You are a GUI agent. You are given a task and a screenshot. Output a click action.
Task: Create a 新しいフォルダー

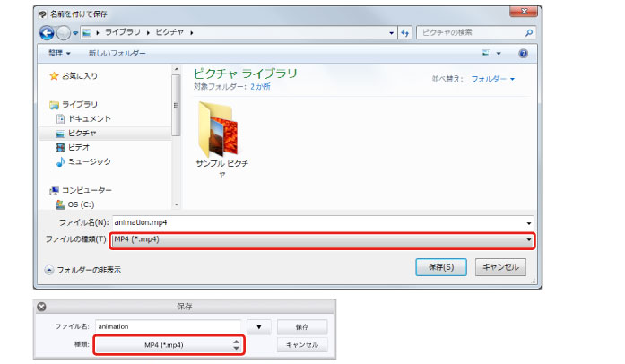[x=117, y=53]
